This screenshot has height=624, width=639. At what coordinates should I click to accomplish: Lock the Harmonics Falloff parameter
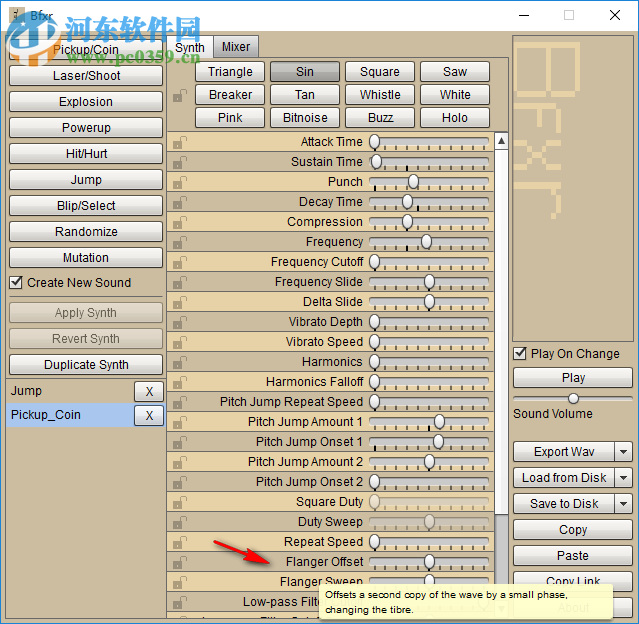[x=180, y=382]
